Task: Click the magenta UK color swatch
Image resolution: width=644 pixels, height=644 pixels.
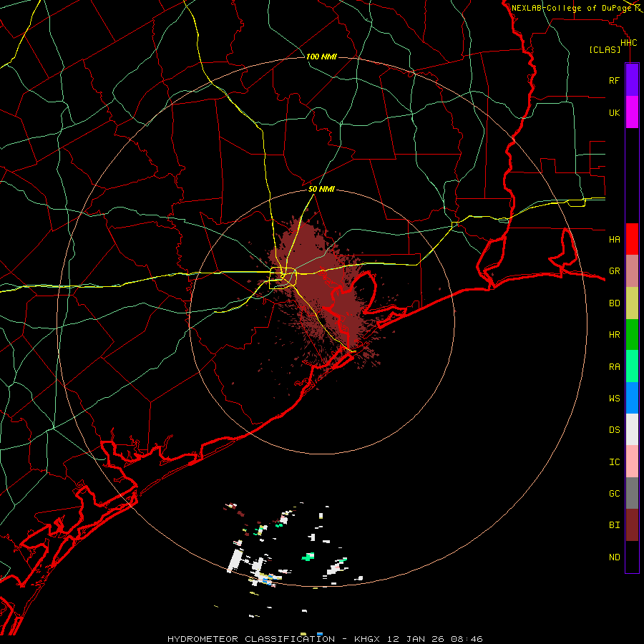Action: click(x=632, y=112)
